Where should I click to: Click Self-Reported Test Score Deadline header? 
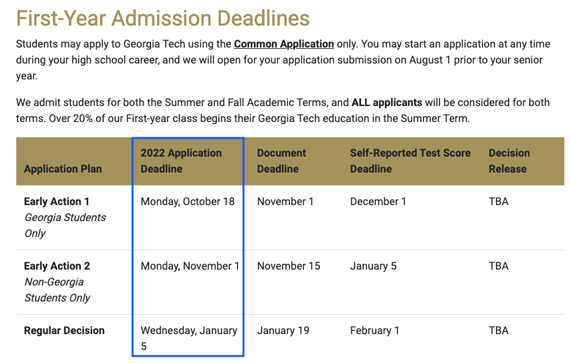[x=410, y=161]
